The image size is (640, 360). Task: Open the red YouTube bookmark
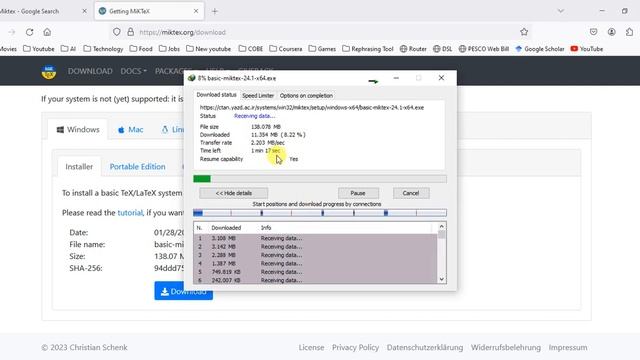point(587,49)
